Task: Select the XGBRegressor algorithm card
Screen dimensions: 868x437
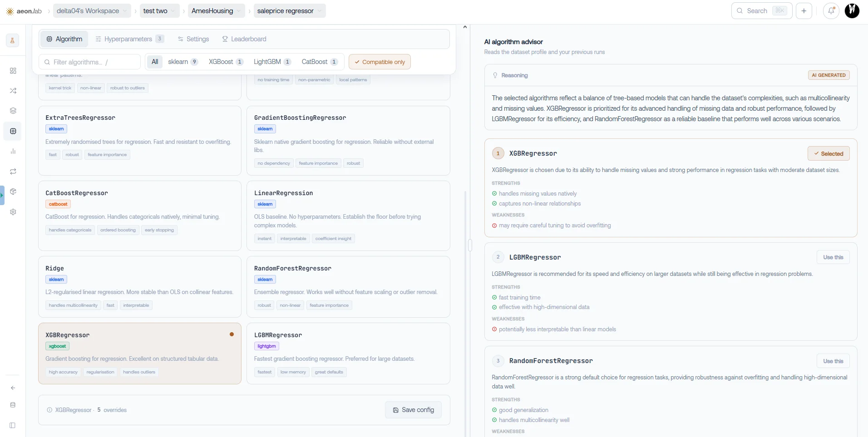Action: point(140,354)
